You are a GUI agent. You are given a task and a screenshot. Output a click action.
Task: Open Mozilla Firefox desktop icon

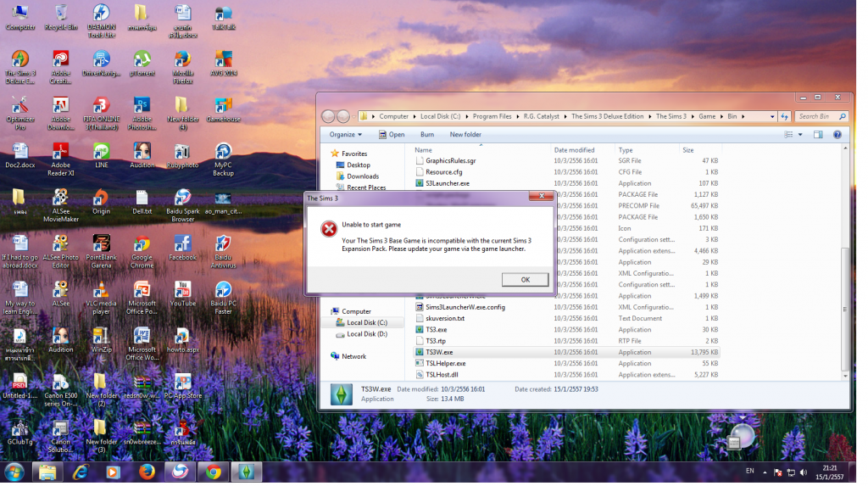183,67
